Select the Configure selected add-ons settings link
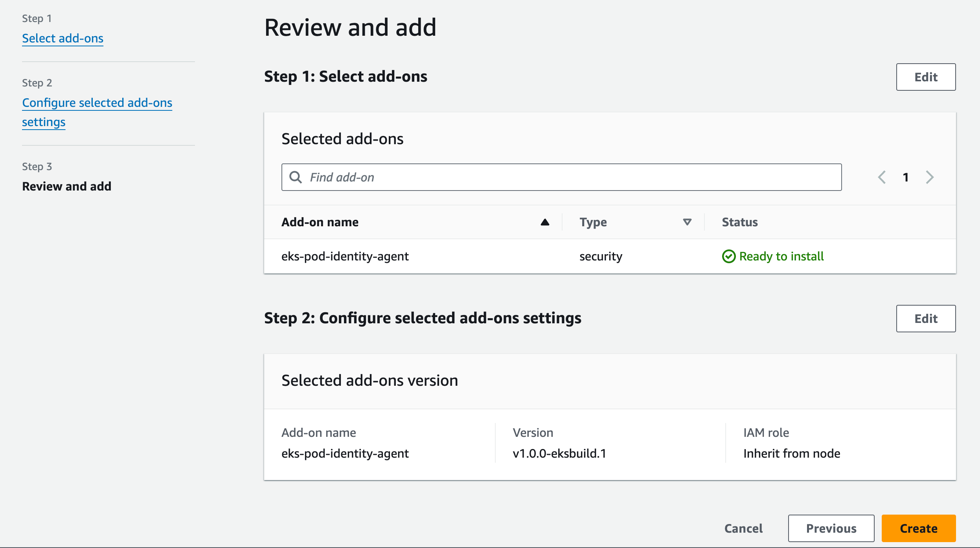The width and height of the screenshot is (980, 548). (x=97, y=112)
